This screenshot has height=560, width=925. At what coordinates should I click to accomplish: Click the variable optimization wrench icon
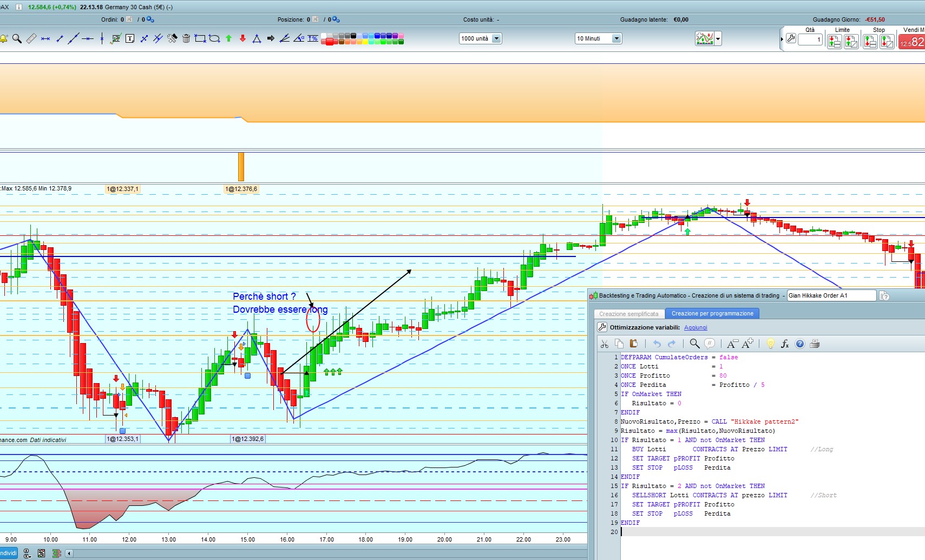(x=602, y=327)
